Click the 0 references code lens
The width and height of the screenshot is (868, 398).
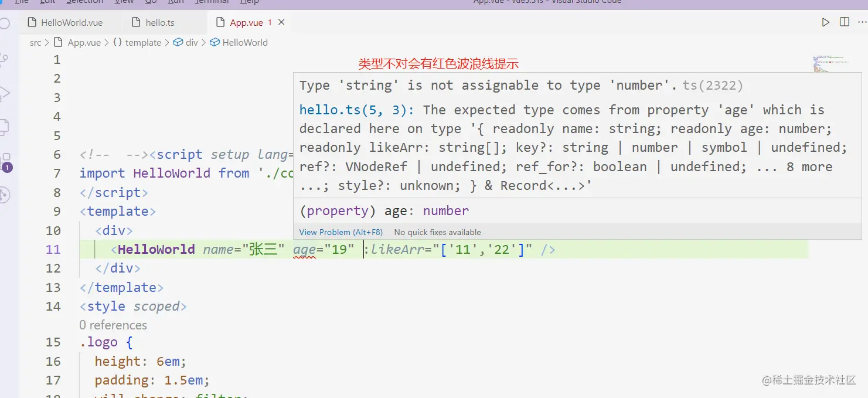point(113,325)
